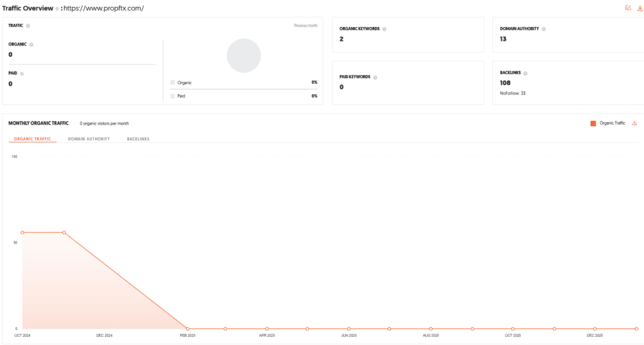This screenshot has height=345, width=644.
Task: Click the https://www.propftx.com/ URL text
Action: pyautogui.click(x=104, y=8)
